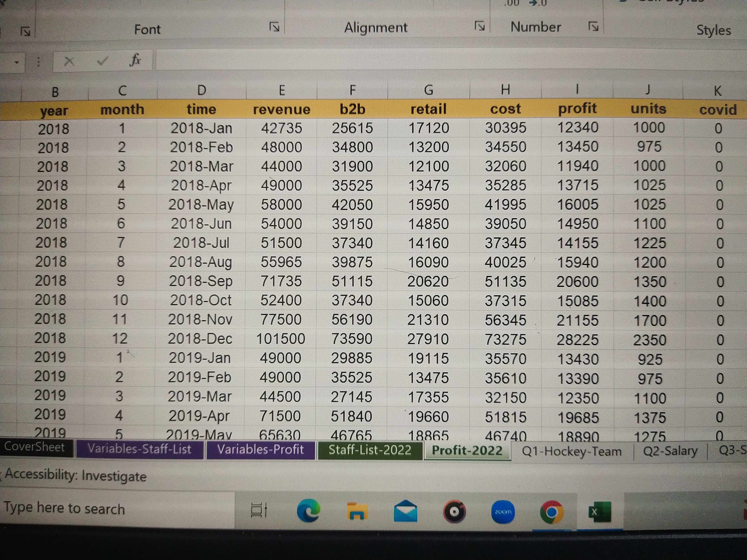The height and width of the screenshot is (560, 747).
Task: Click the Cancel X formula icon
Action: point(69,61)
